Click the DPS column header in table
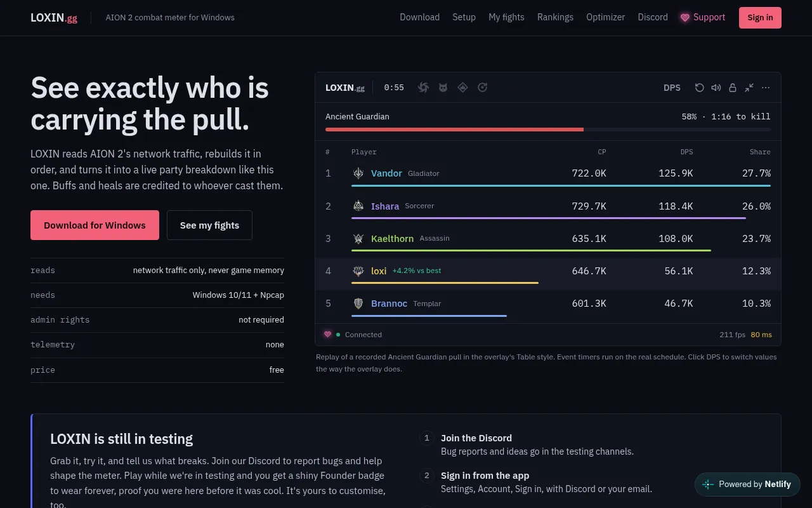 click(x=686, y=152)
